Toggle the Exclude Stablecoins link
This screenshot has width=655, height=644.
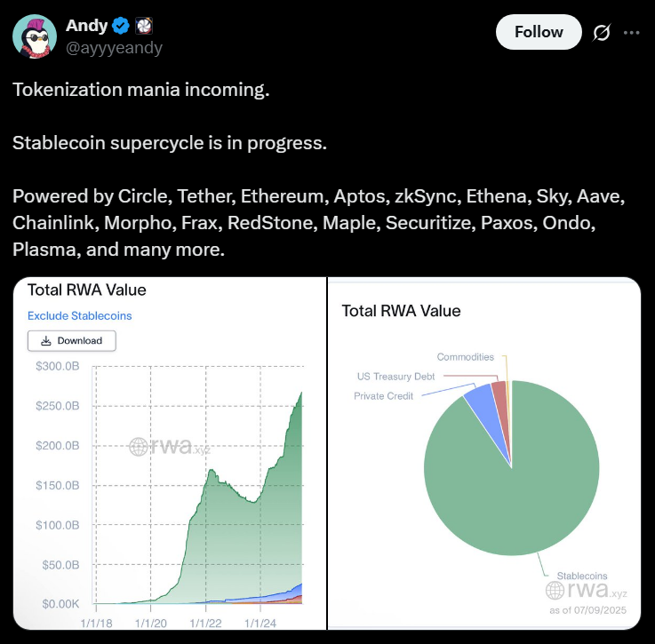(79, 315)
